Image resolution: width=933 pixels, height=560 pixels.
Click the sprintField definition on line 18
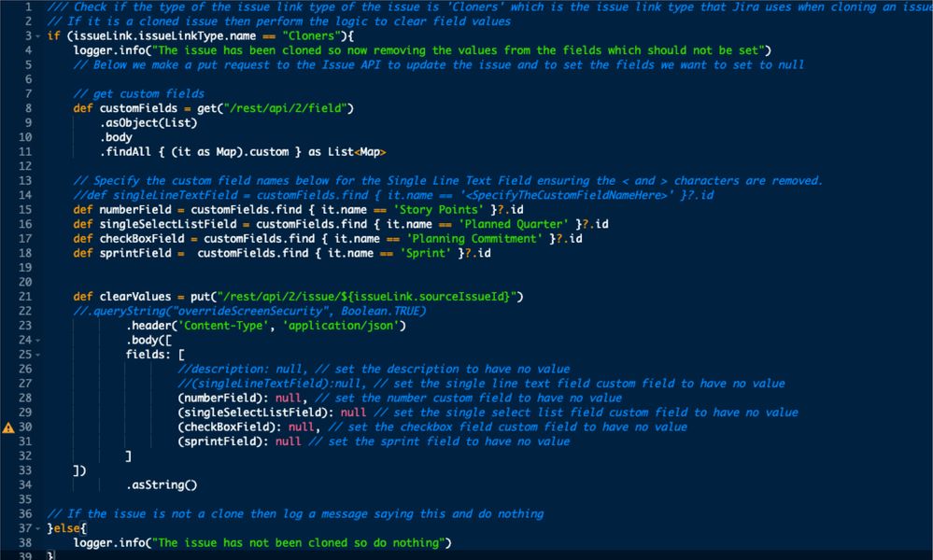click(135, 253)
